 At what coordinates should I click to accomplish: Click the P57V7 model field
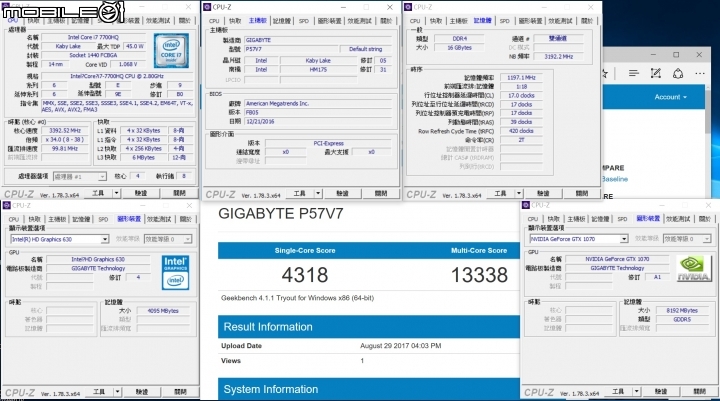291,49
